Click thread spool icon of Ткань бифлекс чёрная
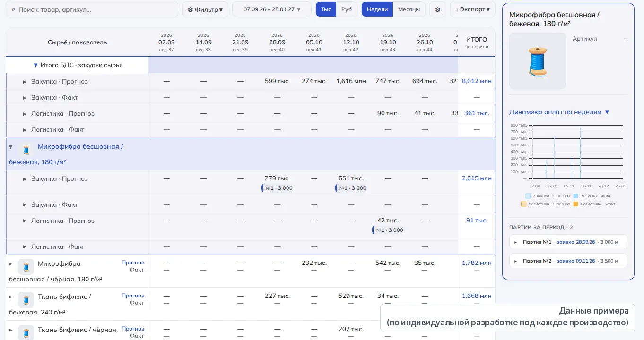The image size is (644, 340). pyautogui.click(x=26, y=332)
